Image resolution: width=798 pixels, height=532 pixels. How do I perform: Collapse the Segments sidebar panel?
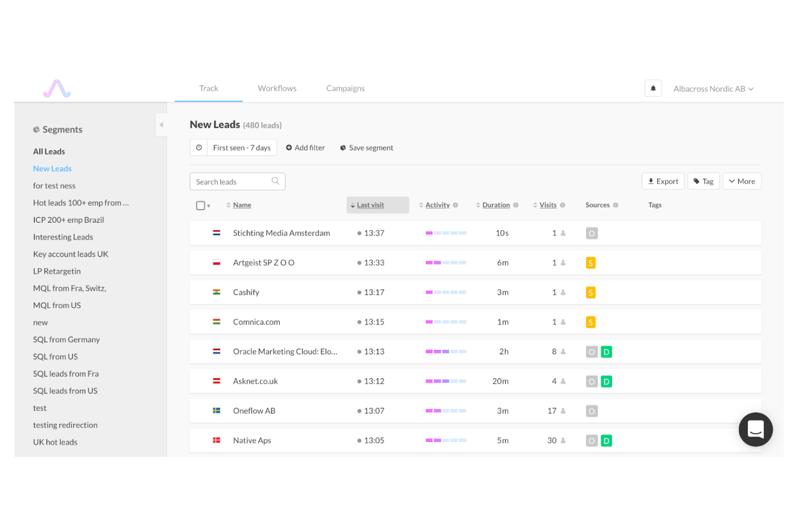(161, 125)
